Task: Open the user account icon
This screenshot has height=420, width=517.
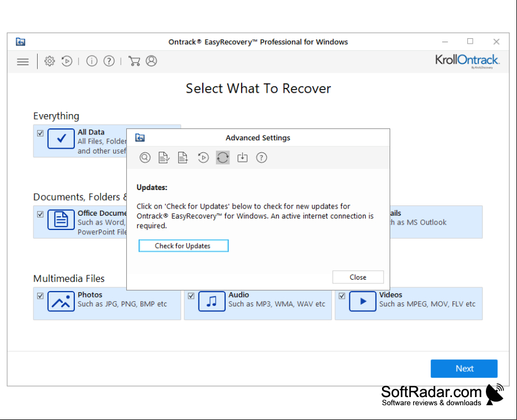Action: point(151,61)
